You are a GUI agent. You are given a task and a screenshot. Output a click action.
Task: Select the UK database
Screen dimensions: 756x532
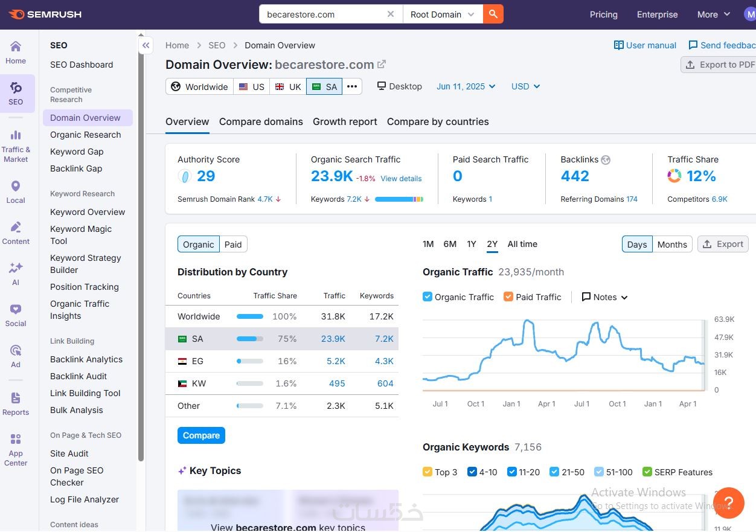288,86
